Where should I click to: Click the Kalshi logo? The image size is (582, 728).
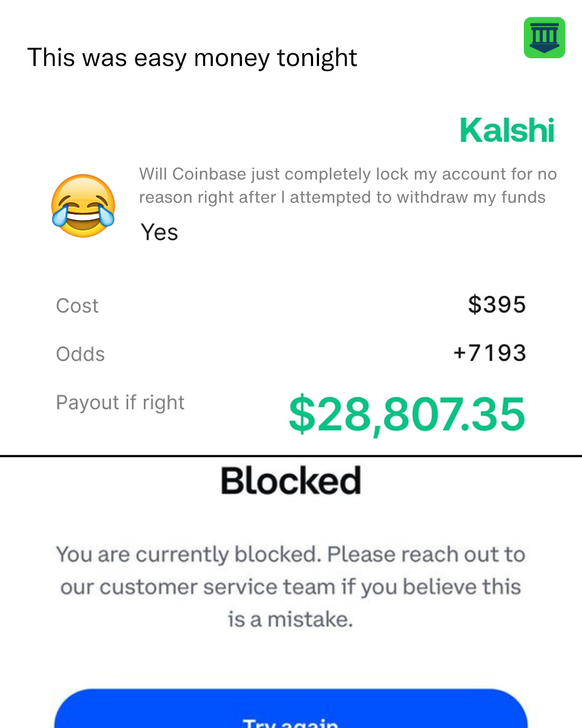click(x=507, y=131)
